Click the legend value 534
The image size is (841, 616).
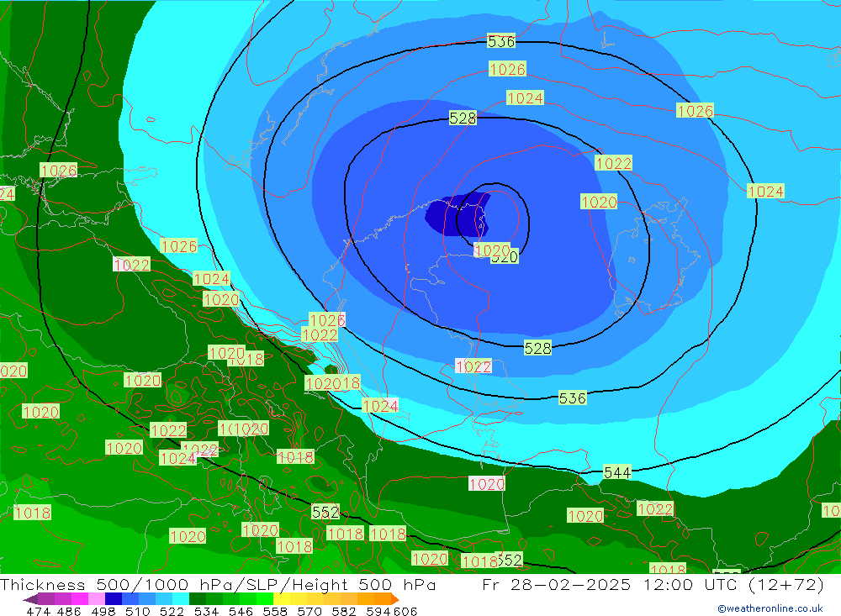coord(207,612)
